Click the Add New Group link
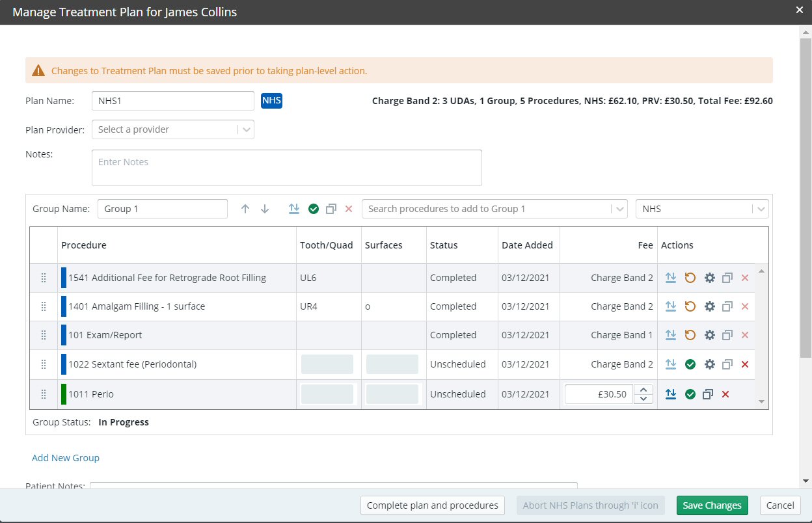 tap(66, 458)
